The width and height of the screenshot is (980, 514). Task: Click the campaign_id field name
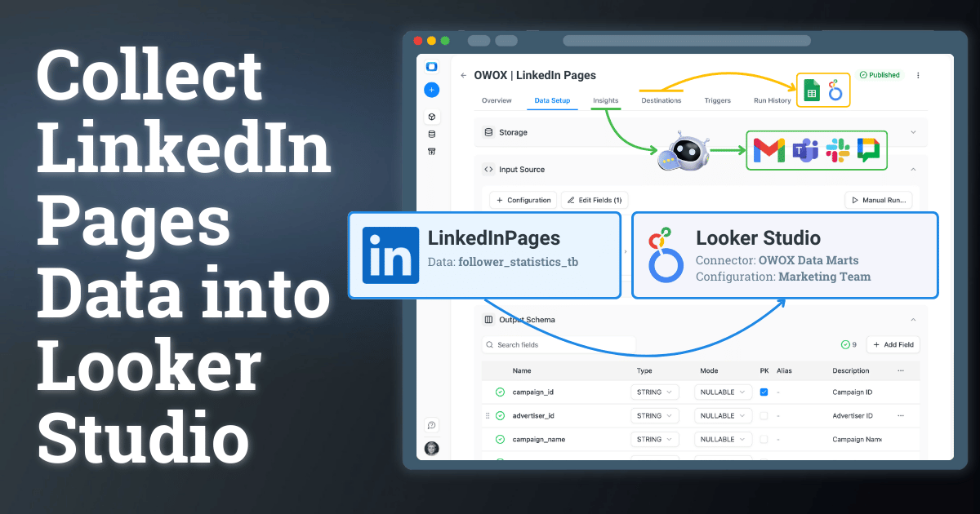(x=533, y=392)
